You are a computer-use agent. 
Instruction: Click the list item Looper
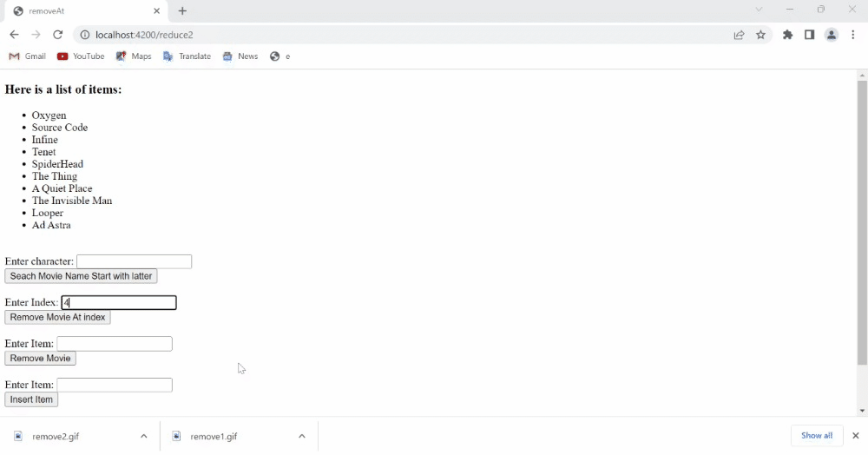click(48, 213)
